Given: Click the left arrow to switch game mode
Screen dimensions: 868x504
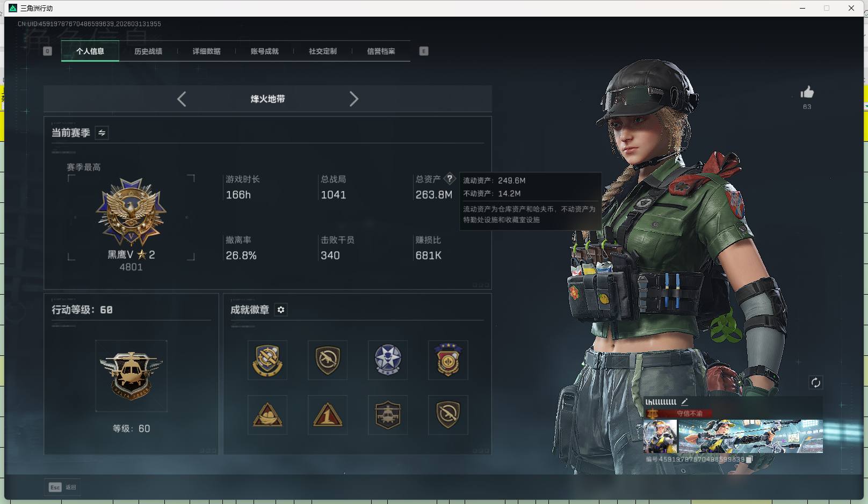Looking at the screenshot, I should [x=181, y=99].
